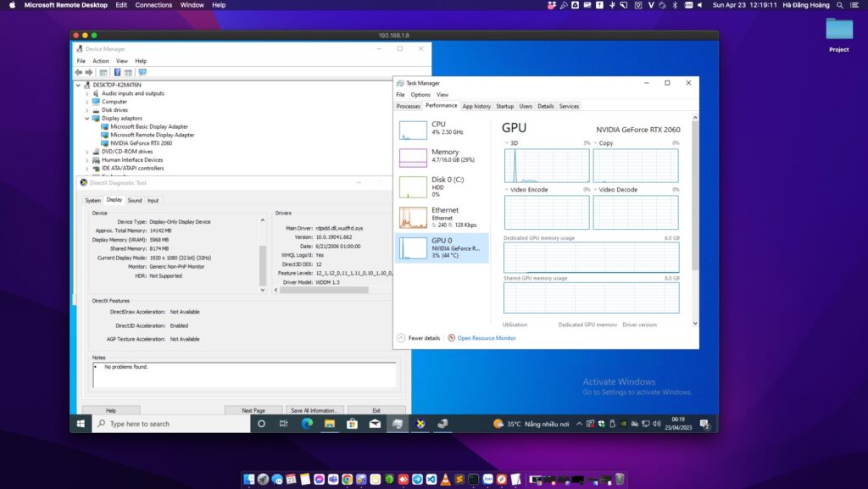Open DirectX Diagnostic Tool Sound tab
The height and width of the screenshot is (489, 868).
click(x=135, y=201)
